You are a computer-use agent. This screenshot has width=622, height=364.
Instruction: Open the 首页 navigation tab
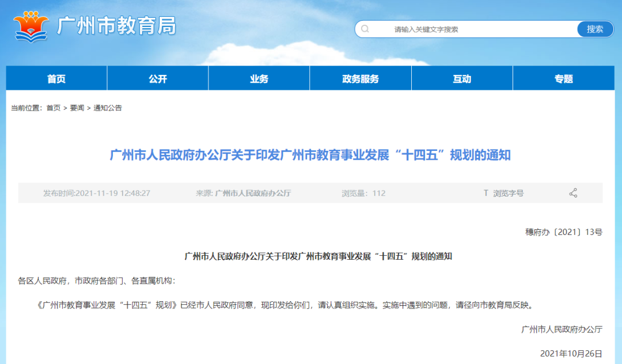tap(56, 78)
